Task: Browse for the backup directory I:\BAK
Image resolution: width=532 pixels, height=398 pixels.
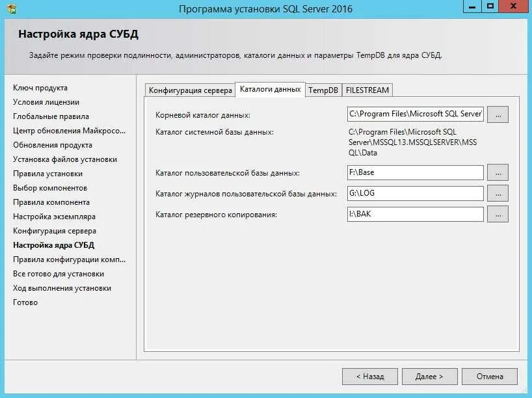Action: pos(498,214)
